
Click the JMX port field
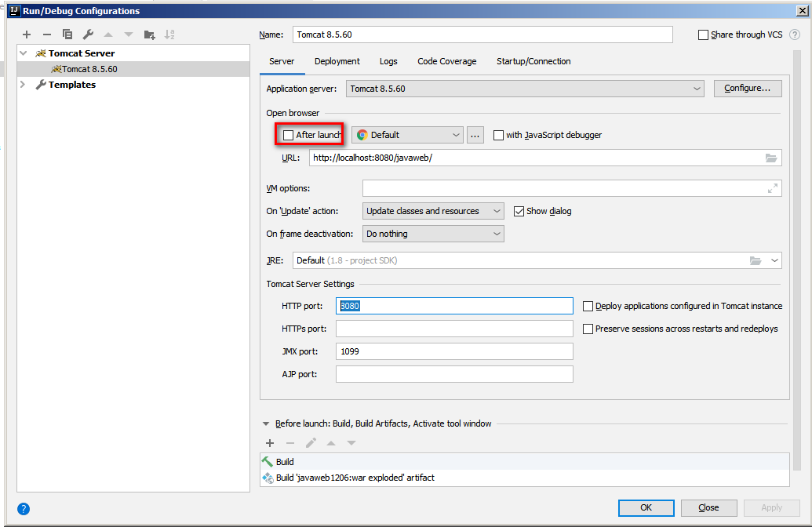[454, 351]
